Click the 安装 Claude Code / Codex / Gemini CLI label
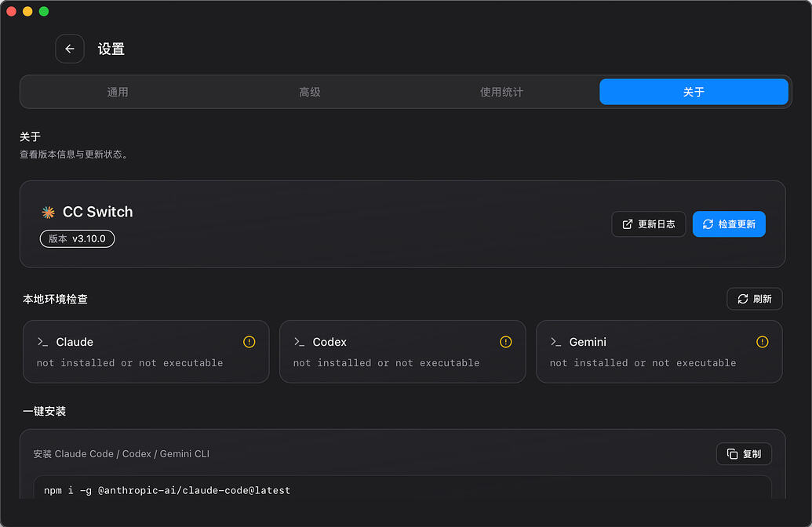This screenshot has width=812, height=527. (121, 454)
